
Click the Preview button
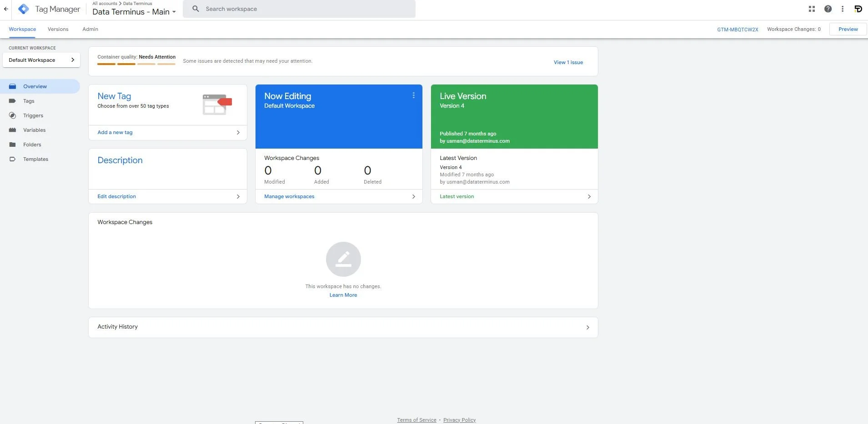click(848, 29)
